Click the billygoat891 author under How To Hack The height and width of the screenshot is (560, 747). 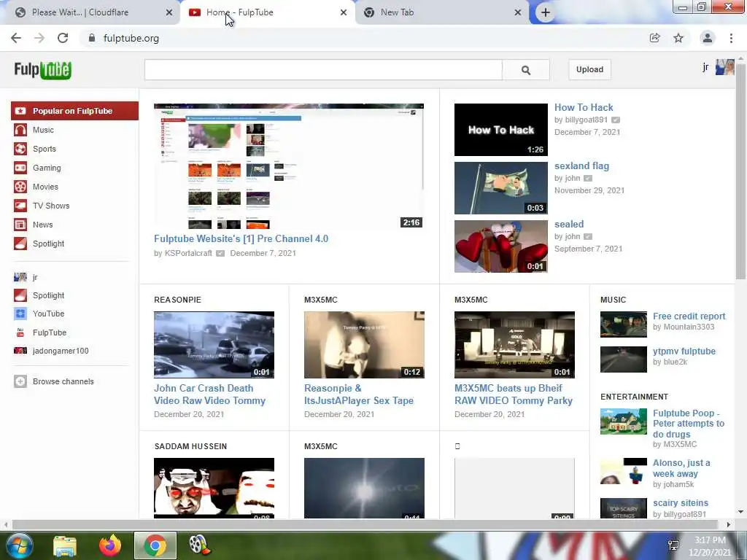point(587,120)
